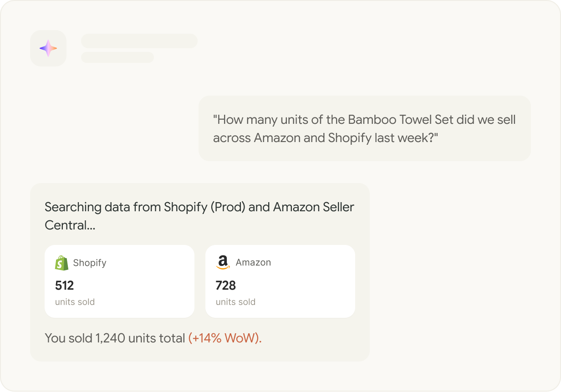Image resolution: width=561 pixels, height=392 pixels.
Task: Click the green Shopify bag logo
Action: pos(61,263)
